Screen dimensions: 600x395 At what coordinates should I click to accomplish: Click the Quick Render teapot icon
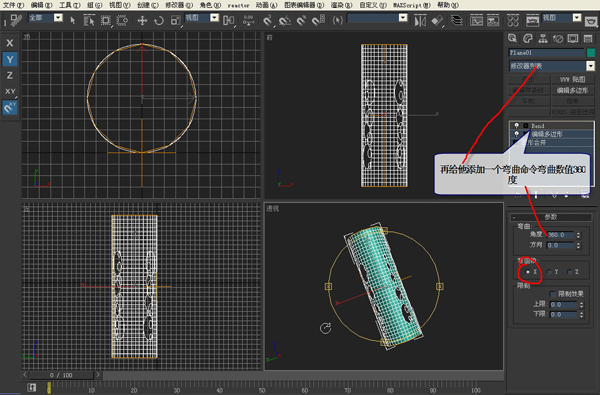click(591, 21)
